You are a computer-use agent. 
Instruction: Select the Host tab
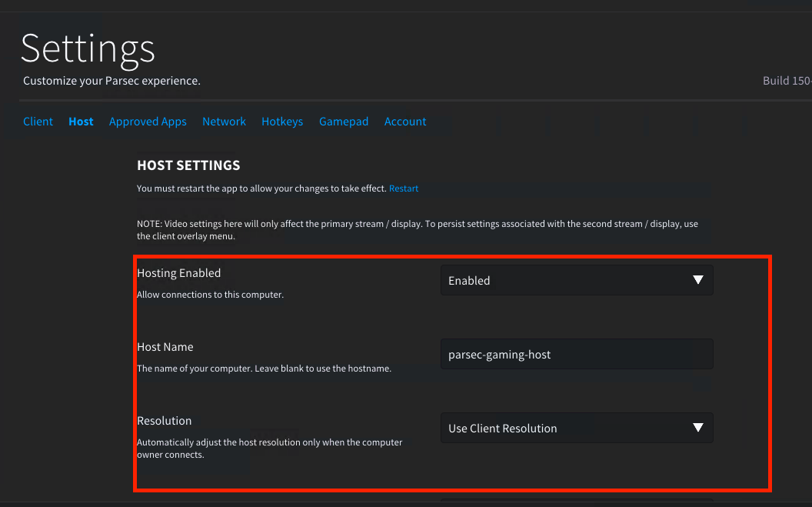pyautogui.click(x=81, y=122)
